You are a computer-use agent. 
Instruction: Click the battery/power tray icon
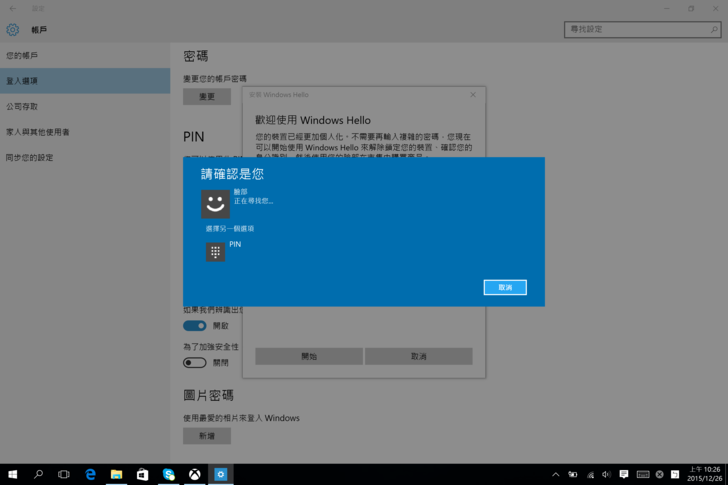(x=573, y=474)
